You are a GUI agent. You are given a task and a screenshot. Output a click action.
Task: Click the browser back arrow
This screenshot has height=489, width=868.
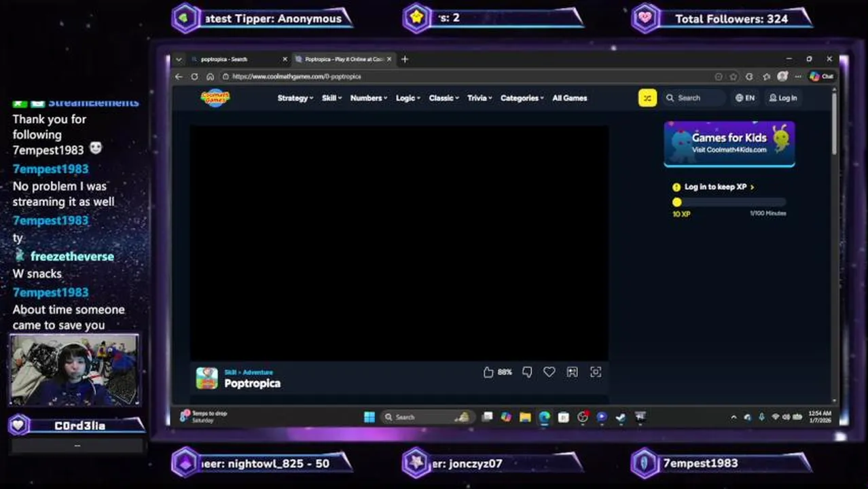click(179, 77)
